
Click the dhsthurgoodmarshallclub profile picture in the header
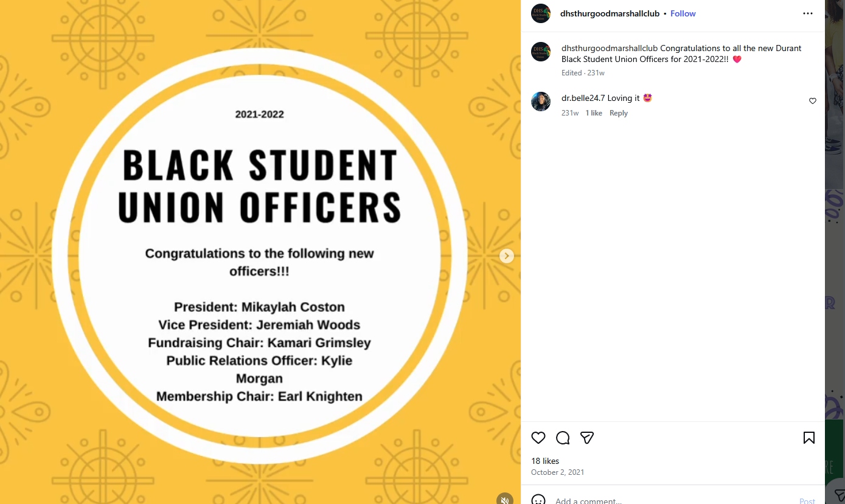click(x=541, y=13)
